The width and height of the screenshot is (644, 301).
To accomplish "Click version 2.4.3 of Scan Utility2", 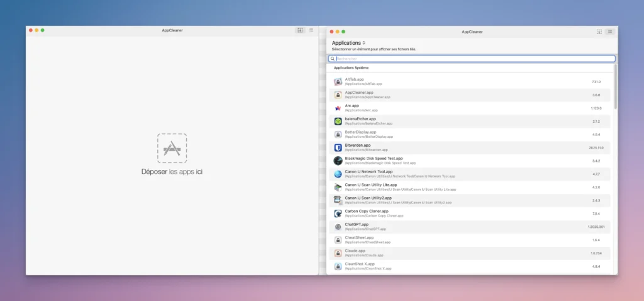I will coord(596,200).
